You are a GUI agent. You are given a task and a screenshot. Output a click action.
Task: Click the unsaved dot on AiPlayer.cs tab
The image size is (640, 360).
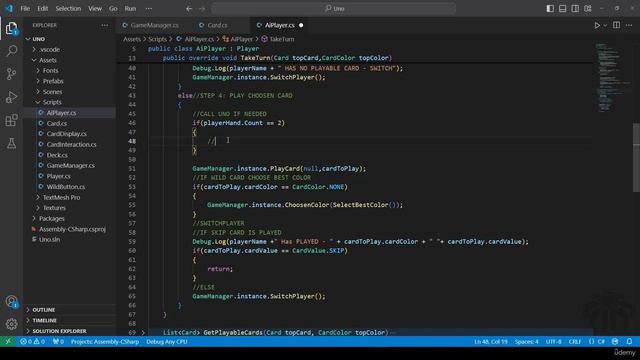pyautogui.click(x=301, y=25)
